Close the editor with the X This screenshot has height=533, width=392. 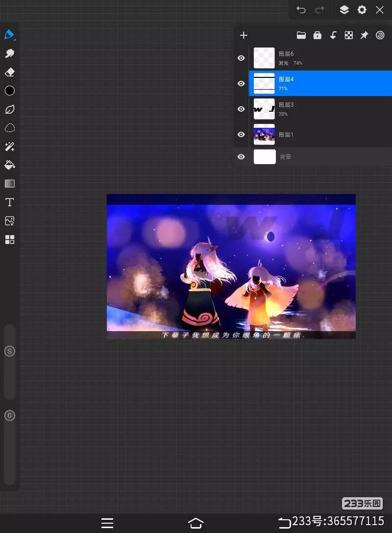pos(380,10)
